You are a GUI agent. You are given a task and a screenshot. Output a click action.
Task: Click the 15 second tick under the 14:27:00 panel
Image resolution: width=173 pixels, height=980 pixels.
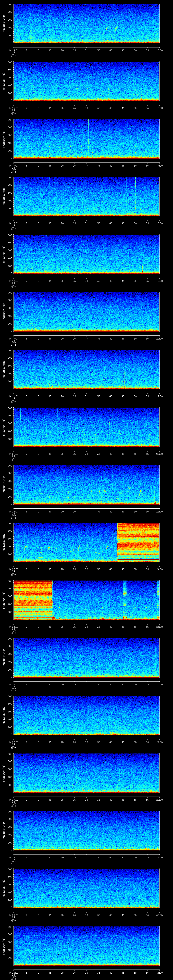pos(50,799)
